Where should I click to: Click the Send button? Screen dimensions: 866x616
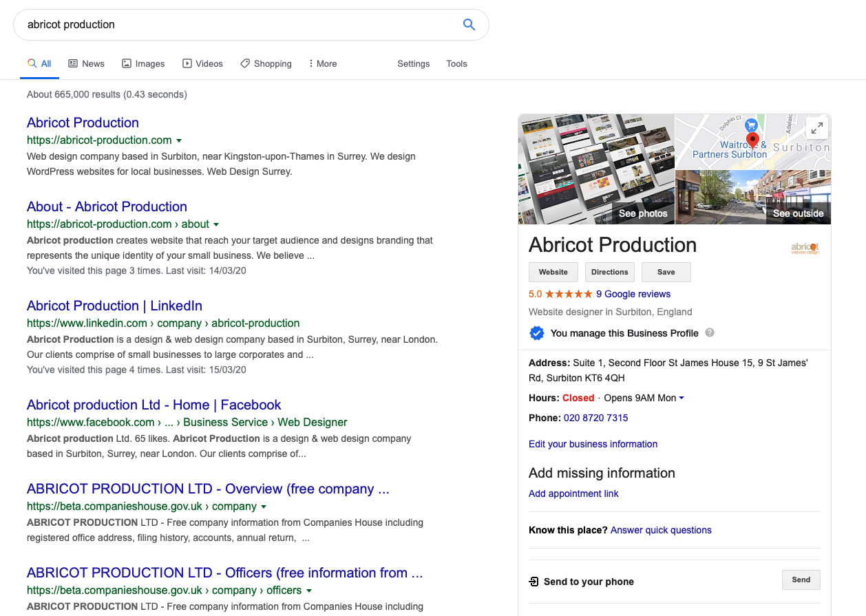click(801, 580)
